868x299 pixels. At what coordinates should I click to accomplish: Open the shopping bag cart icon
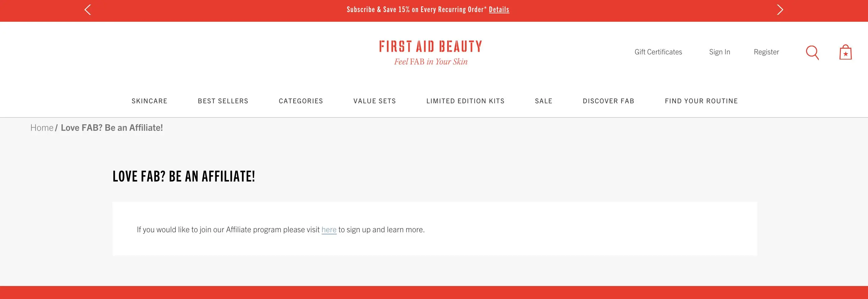845,53
